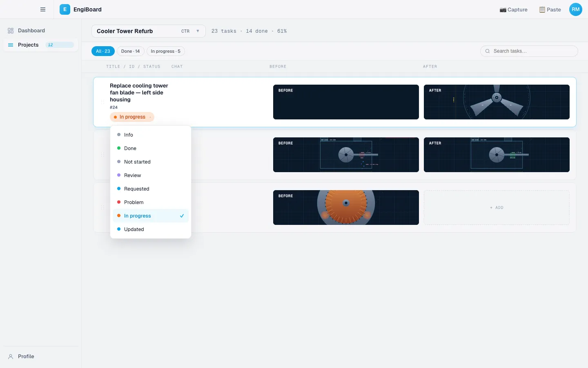Screen dimensions: 588x368
Task: Click the task ID #24
Action: click(114, 108)
